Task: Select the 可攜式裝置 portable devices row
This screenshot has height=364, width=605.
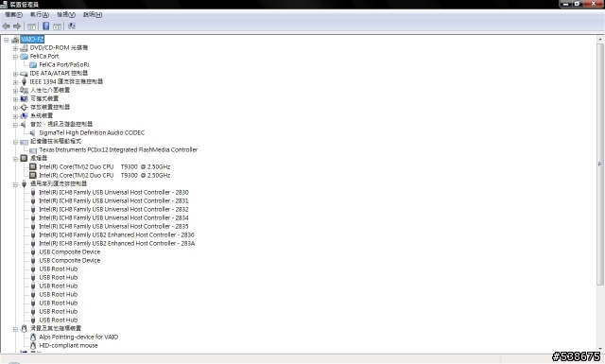Action: [44, 99]
